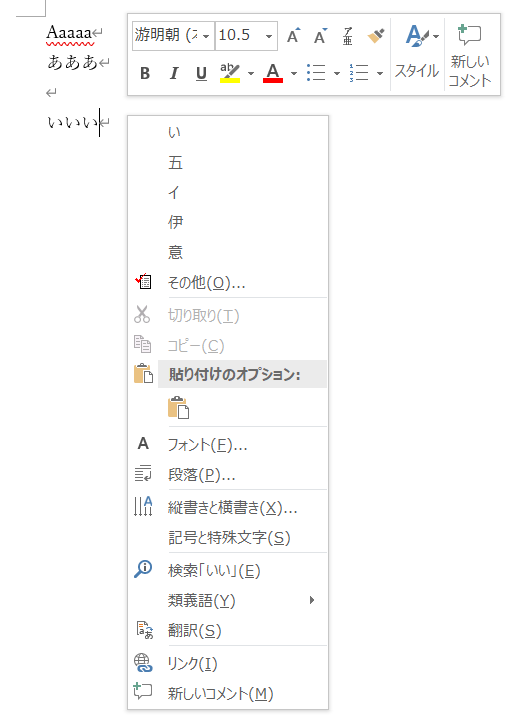Viewport: 528px width, 720px height.
Task: Apply red font color swatch button
Action: (273, 73)
